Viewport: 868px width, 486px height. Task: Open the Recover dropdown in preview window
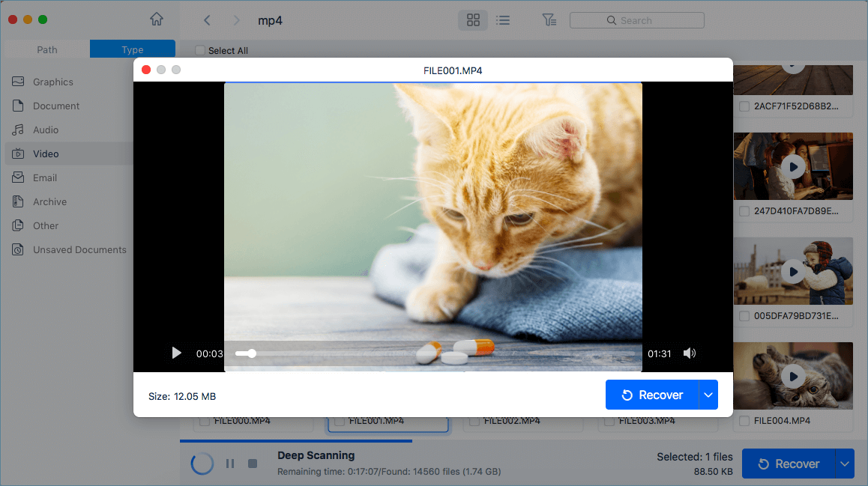point(708,395)
